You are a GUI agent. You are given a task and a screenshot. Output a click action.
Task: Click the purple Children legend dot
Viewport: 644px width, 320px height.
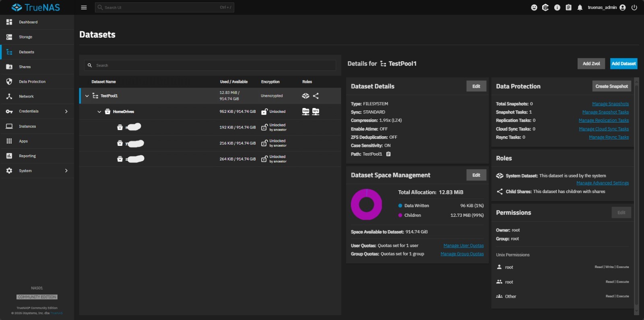click(x=400, y=215)
